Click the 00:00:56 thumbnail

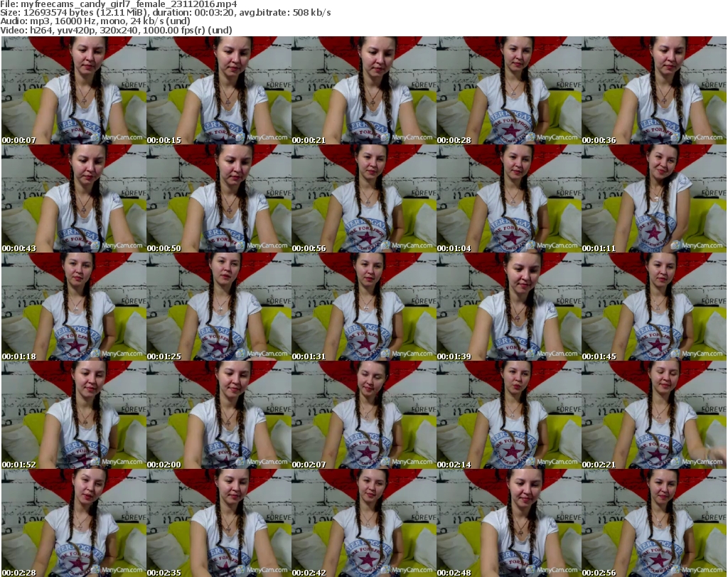tap(364, 198)
